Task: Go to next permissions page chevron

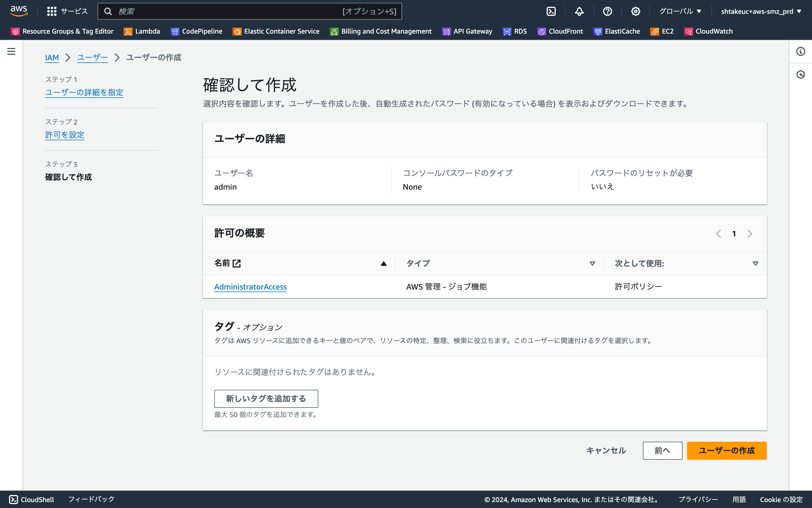Action: [750, 233]
